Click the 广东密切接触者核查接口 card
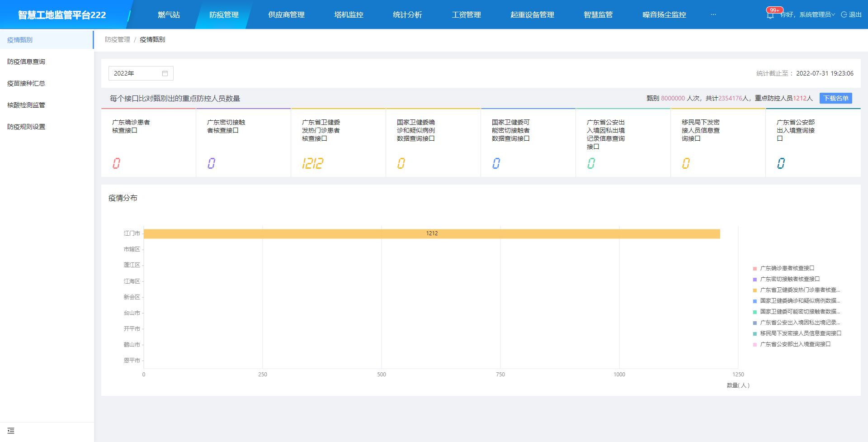Screen dimensions: 868x442 coord(244,143)
